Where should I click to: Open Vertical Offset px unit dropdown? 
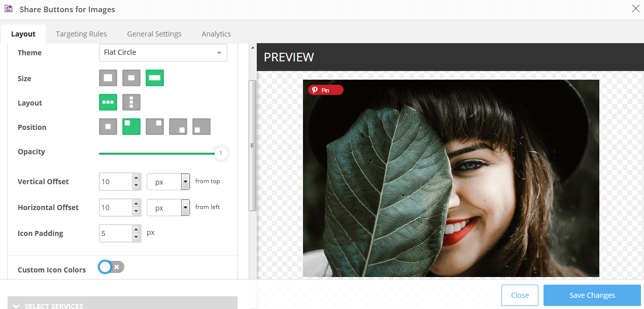pos(168,182)
